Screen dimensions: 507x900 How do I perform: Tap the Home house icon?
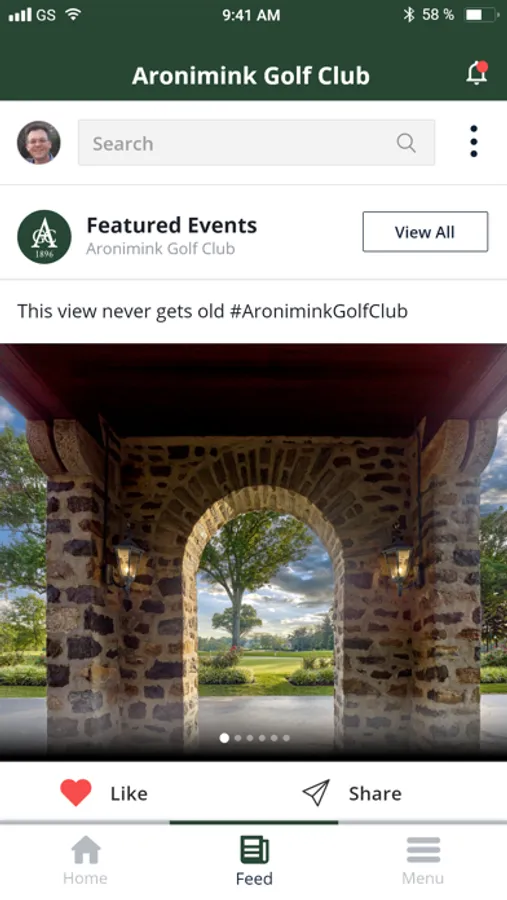[x=86, y=849]
